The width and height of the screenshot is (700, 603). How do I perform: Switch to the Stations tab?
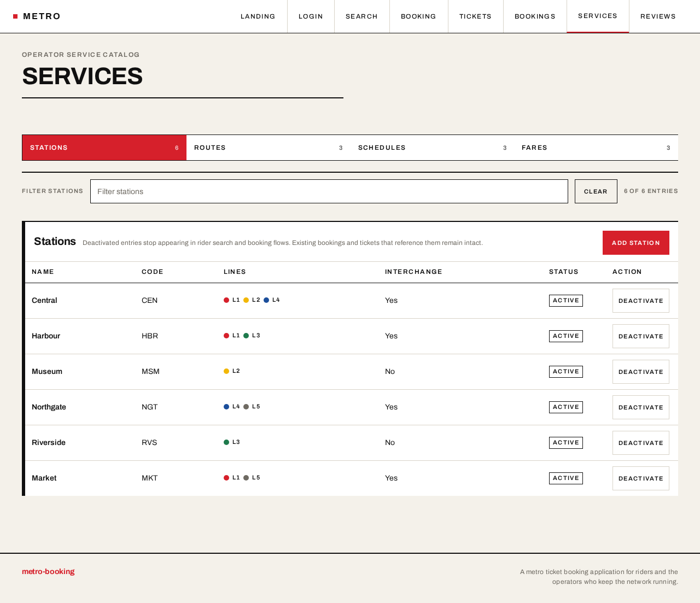click(x=104, y=148)
